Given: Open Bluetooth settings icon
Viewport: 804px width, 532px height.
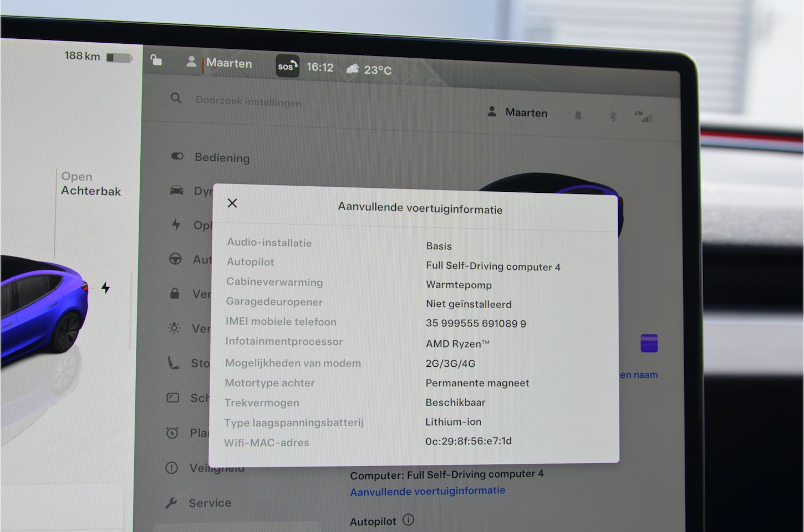Looking at the screenshot, I should [613, 116].
